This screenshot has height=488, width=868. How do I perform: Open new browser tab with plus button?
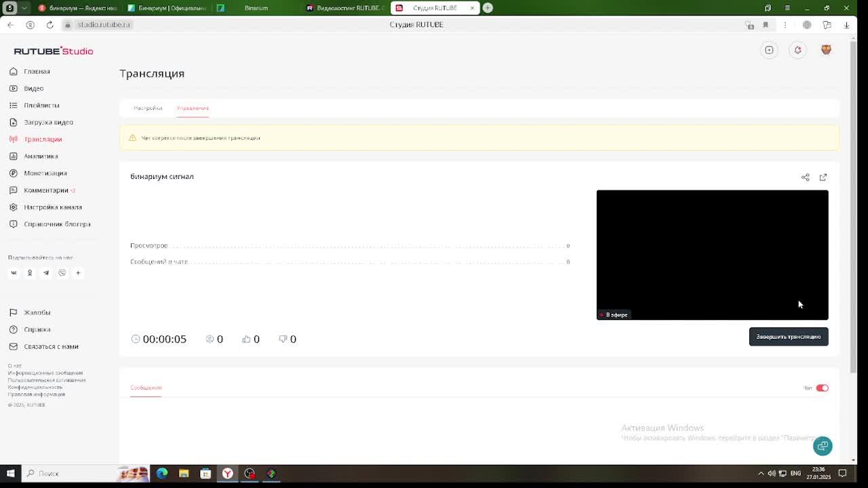pos(488,8)
